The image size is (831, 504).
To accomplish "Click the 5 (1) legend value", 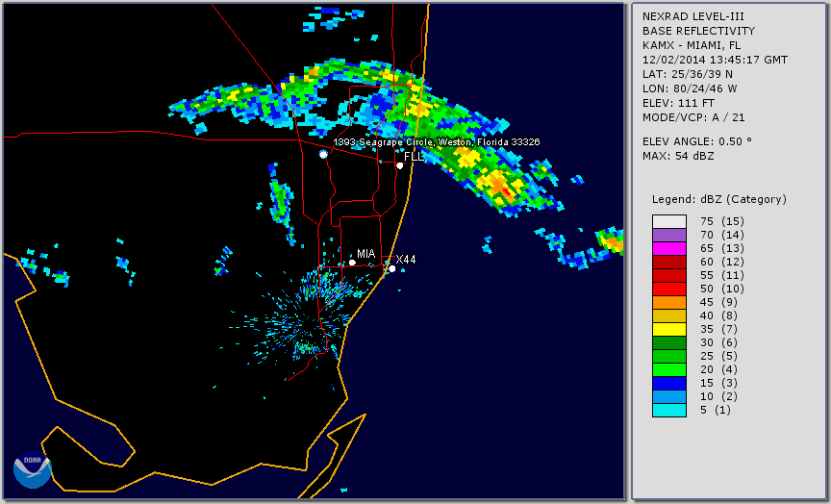I will (x=715, y=410).
